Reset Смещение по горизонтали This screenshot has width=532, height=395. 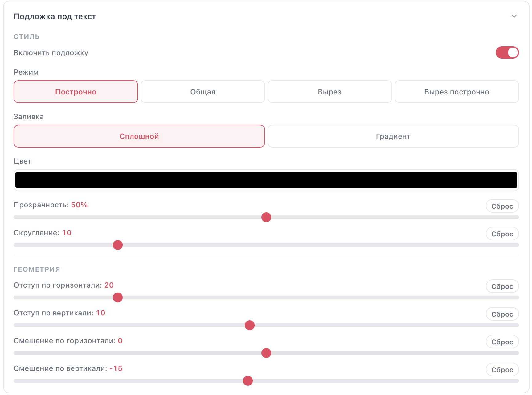click(502, 342)
